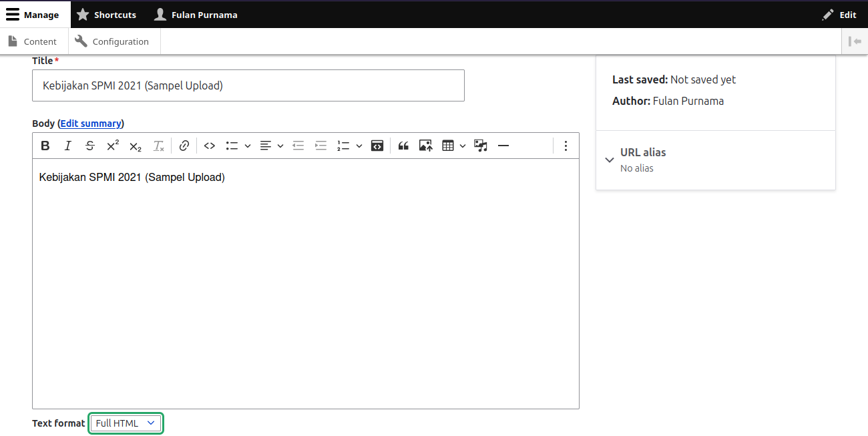Insert a numbered list
This screenshot has height=436, width=868.
(343, 146)
